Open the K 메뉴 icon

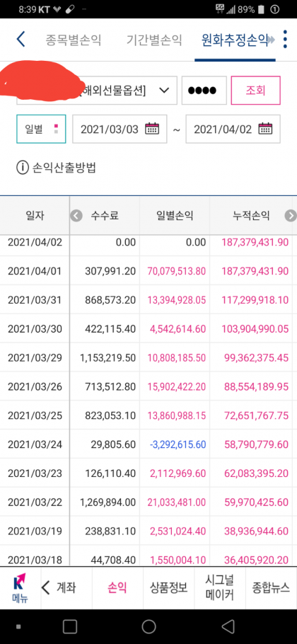tap(20, 587)
